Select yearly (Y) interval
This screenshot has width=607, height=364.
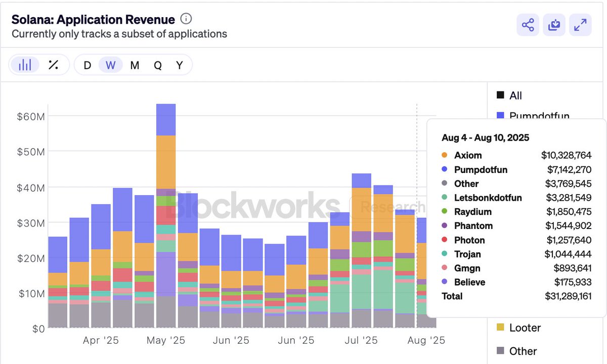point(180,65)
